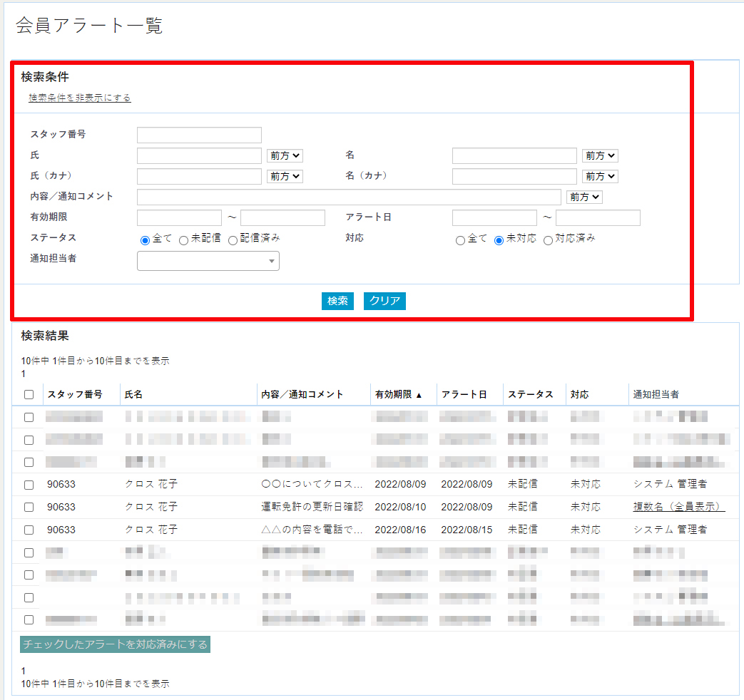Select 対応 全て radio button
Viewport: 744px width, 700px height.
460,240
